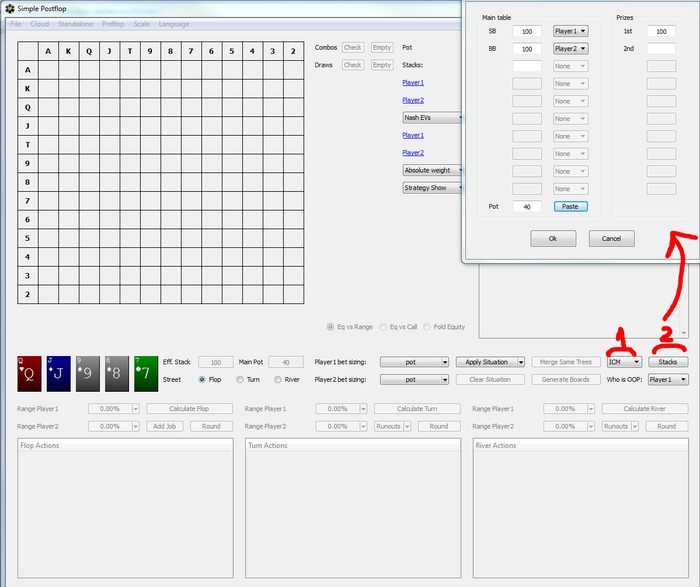Click the Merge Same Trees button
700x587 pixels.
point(566,362)
